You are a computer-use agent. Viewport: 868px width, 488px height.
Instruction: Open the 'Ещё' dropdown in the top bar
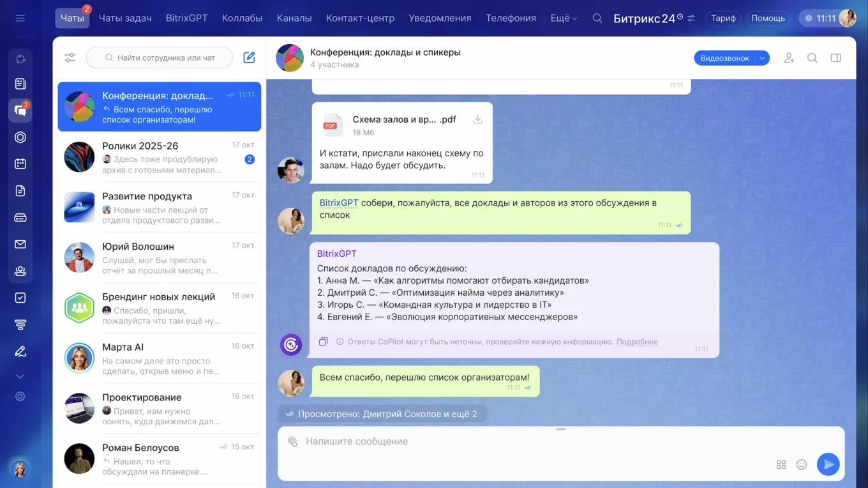(x=563, y=18)
